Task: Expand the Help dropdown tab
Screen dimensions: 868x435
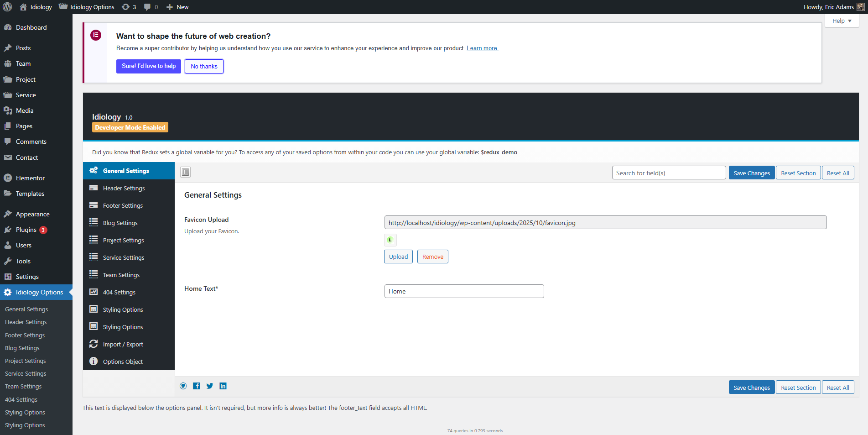Action: [842, 21]
